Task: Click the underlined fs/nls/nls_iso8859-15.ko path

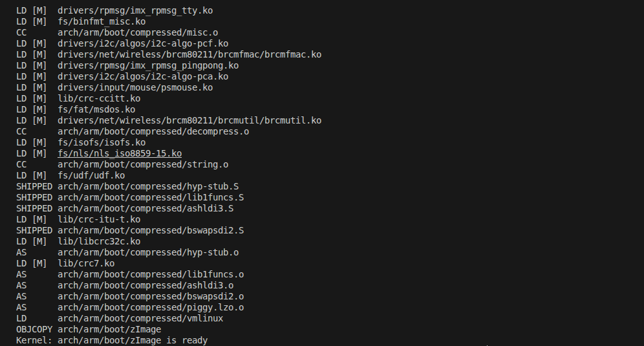Action: pyautogui.click(x=119, y=153)
